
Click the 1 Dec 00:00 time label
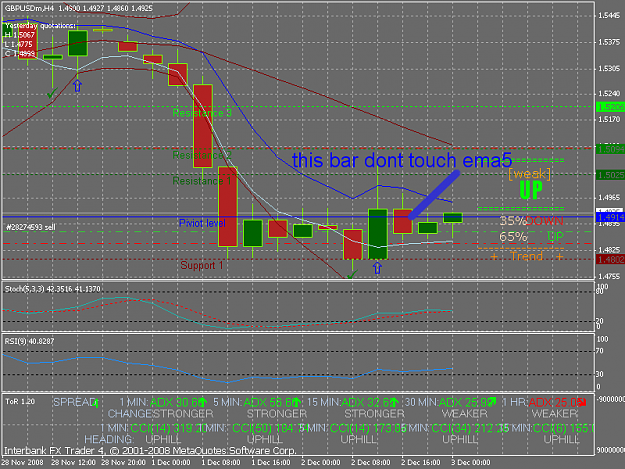171,463
